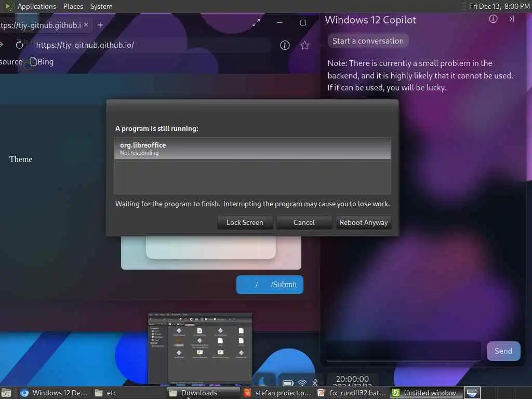Click Cancel in the running-program dialog
The height and width of the screenshot is (399, 532).
pos(304,222)
